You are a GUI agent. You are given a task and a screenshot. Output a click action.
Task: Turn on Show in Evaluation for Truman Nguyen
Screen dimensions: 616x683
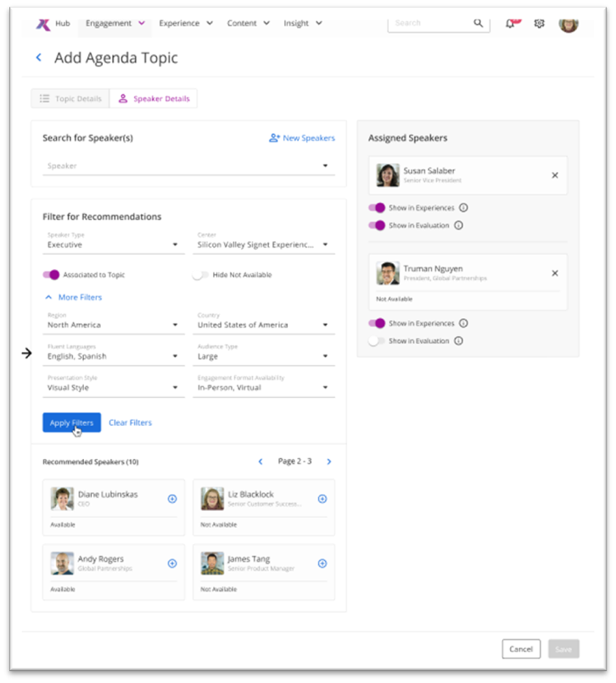[377, 341]
